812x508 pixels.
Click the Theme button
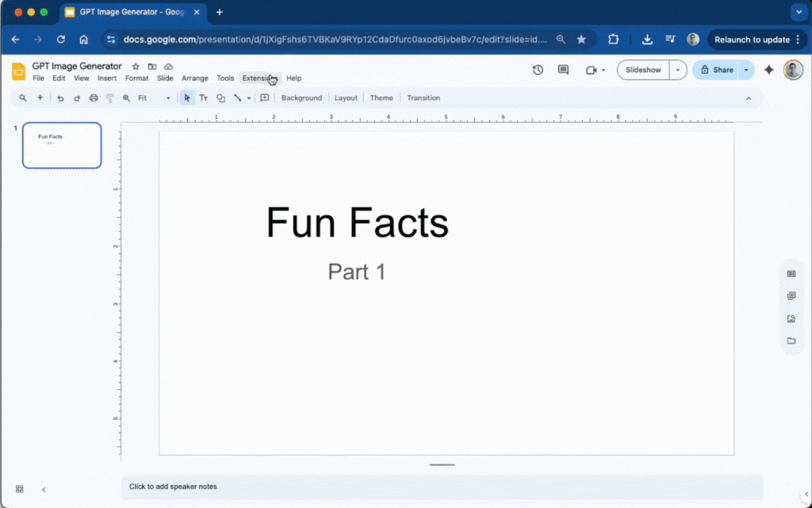(x=381, y=98)
